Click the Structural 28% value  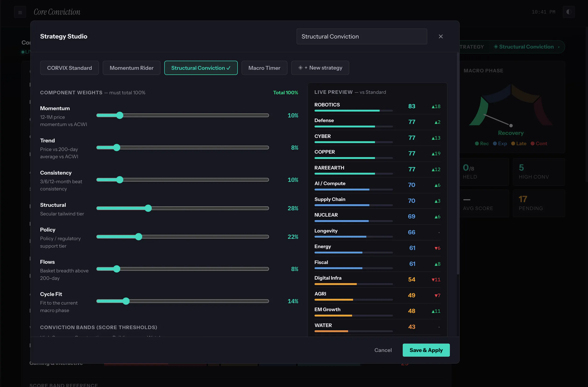pos(293,208)
